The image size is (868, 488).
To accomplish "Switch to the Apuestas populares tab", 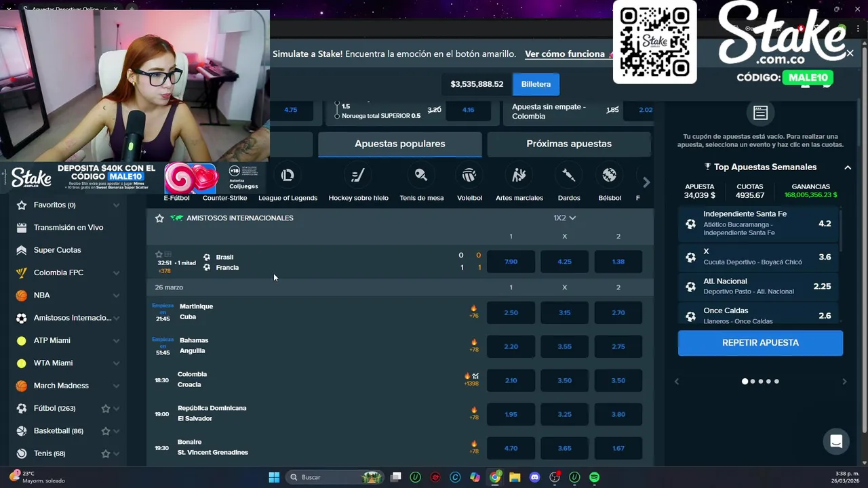I will tap(400, 144).
